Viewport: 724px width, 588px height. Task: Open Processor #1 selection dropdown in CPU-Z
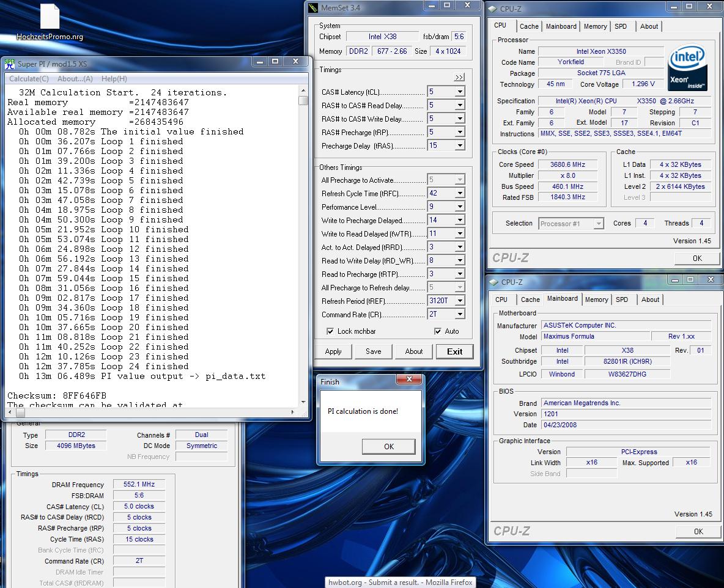tap(599, 223)
